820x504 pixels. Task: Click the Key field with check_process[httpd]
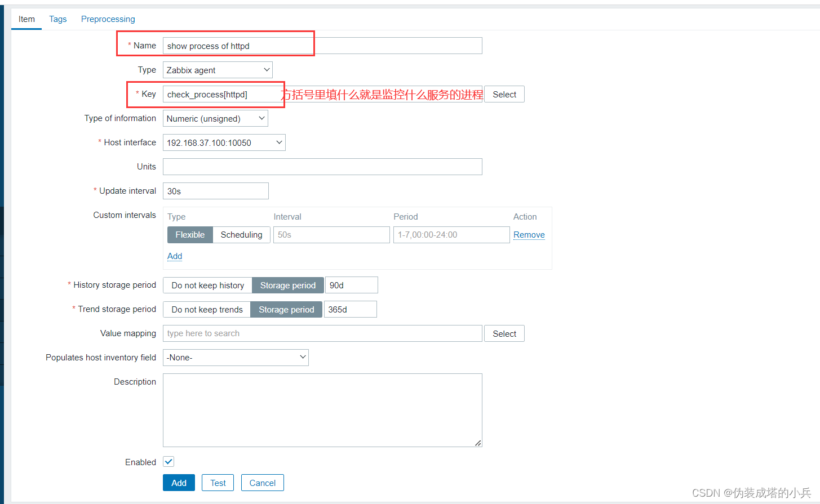pyautogui.click(x=322, y=94)
